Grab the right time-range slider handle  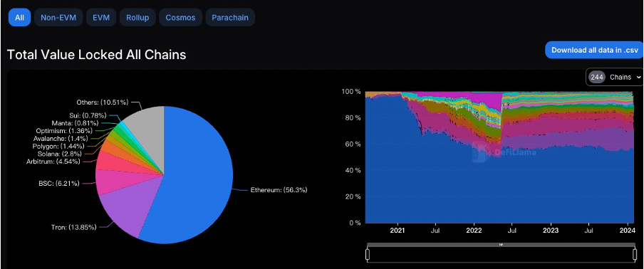click(x=635, y=255)
